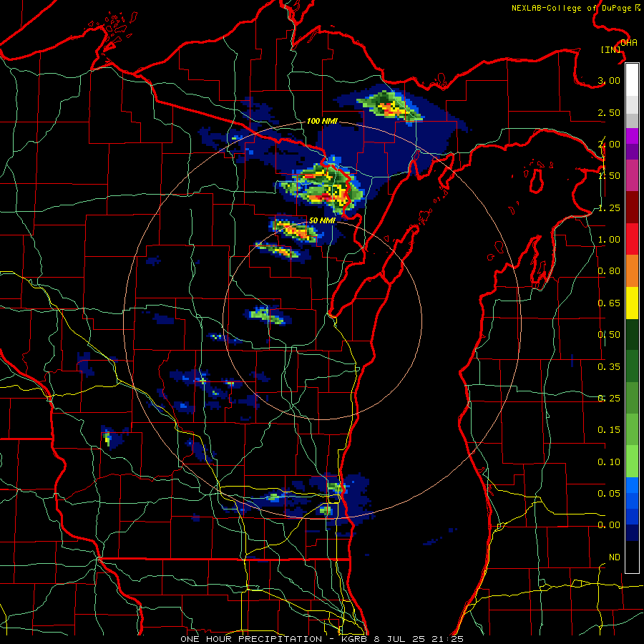Click the [IN] units label above the scale

pos(611,49)
